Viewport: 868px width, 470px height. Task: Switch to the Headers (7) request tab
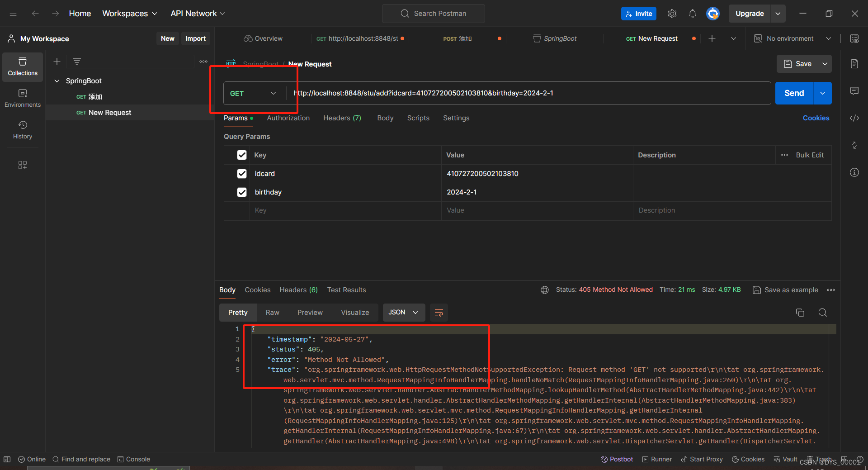[x=342, y=118]
